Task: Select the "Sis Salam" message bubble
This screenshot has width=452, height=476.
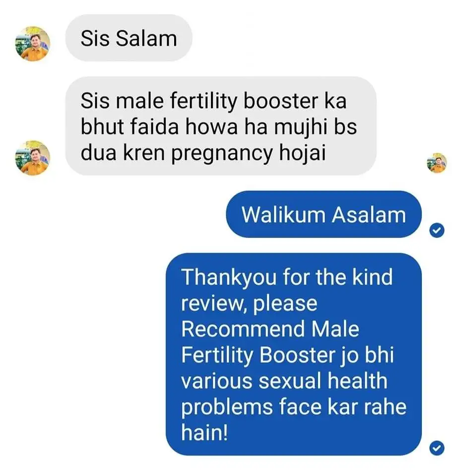Action: 129,38
